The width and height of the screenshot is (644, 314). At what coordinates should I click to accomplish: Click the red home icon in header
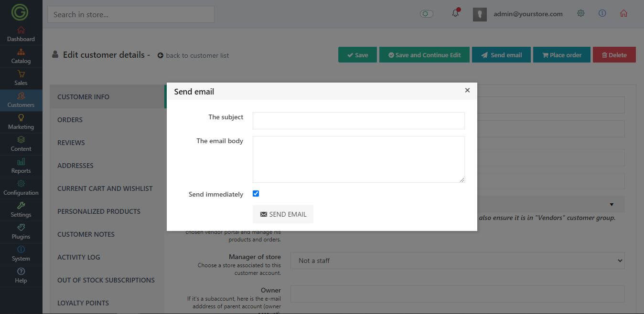pyautogui.click(x=623, y=13)
